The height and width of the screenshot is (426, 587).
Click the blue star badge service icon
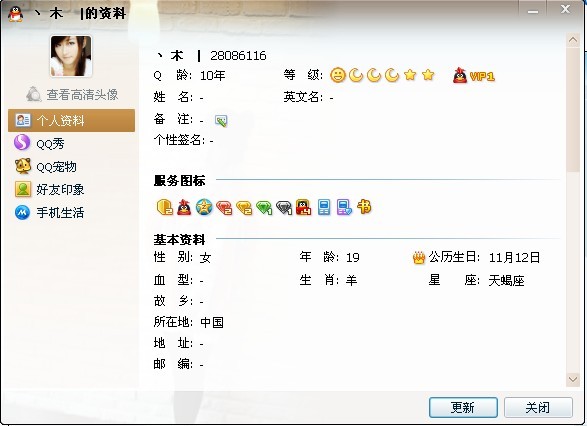click(x=204, y=207)
